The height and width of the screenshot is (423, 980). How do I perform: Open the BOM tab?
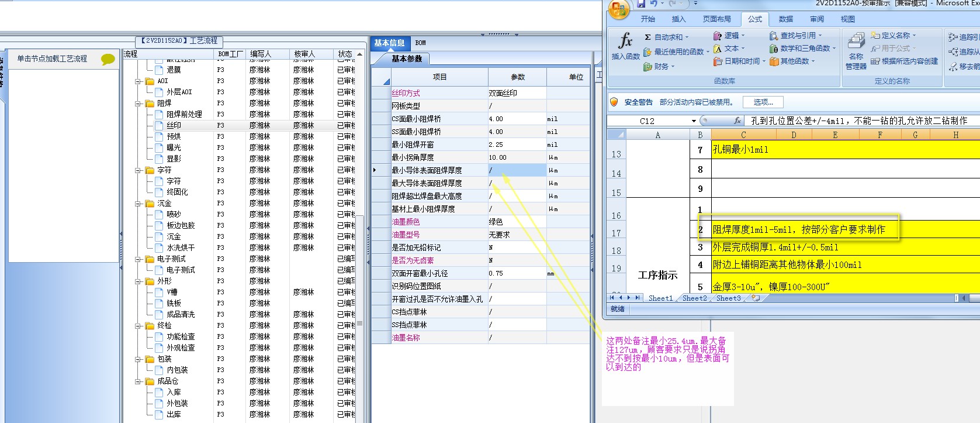pos(421,43)
